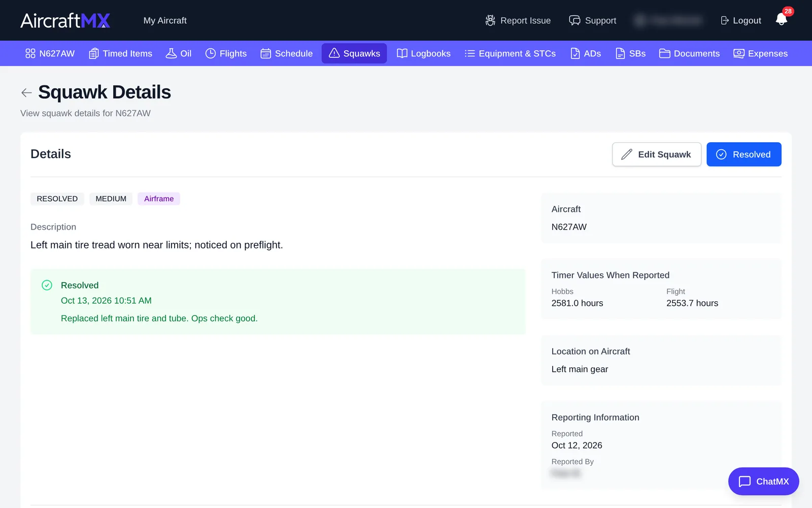This screenshot has height=508, width=812.
Task: Click the Flight value 2553.7 hours
Action: point(692,303)
